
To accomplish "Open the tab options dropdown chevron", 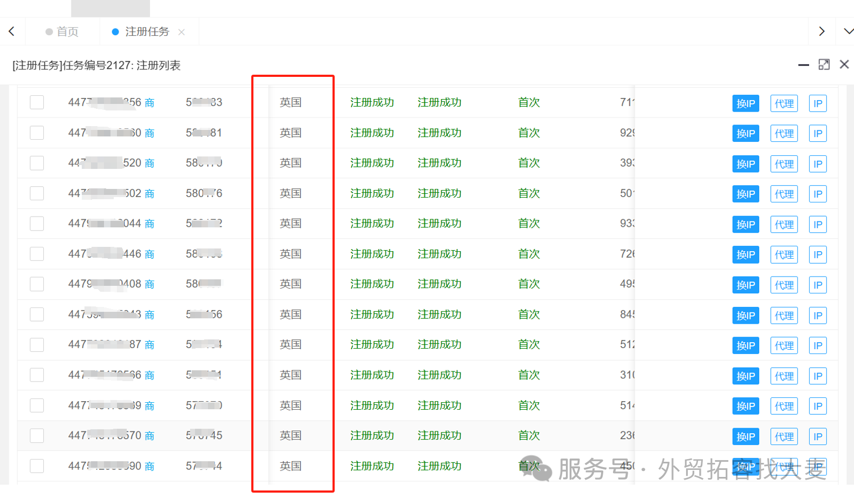I will pyautogui.click(x=849, y=31).
